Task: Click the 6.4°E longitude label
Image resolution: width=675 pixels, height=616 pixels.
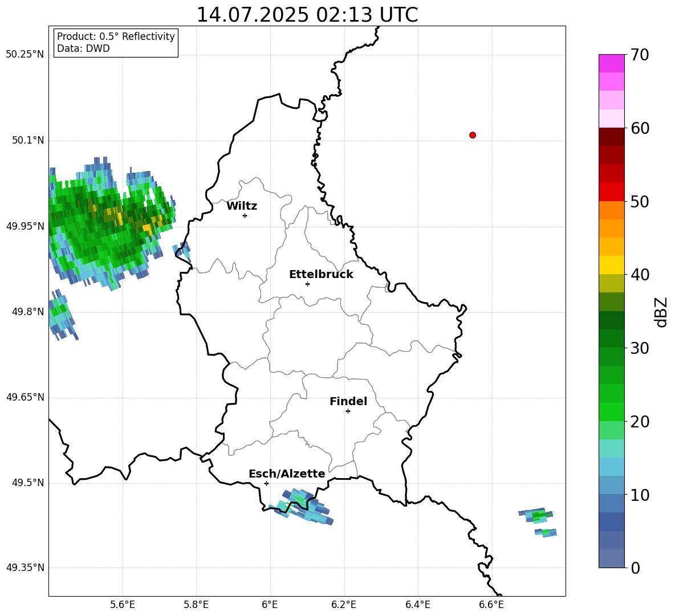Action: point(418,605)
